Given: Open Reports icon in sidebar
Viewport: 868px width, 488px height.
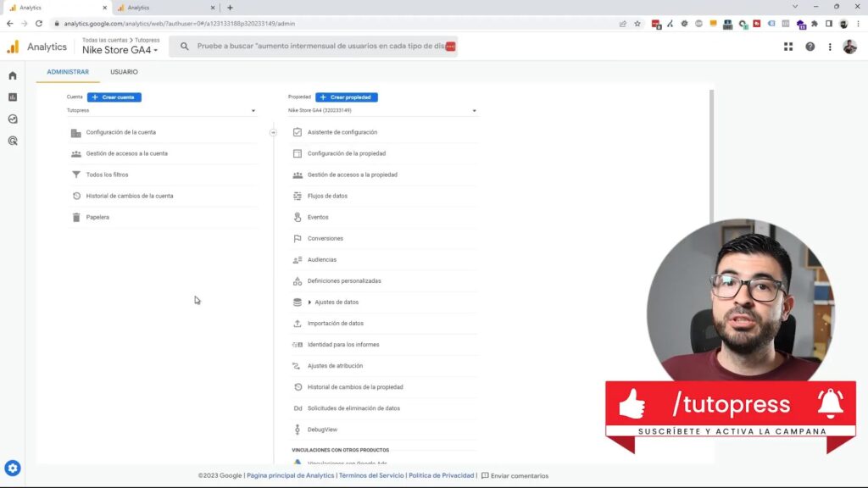Looking at the screenshot, I should [x=12, y=97].
